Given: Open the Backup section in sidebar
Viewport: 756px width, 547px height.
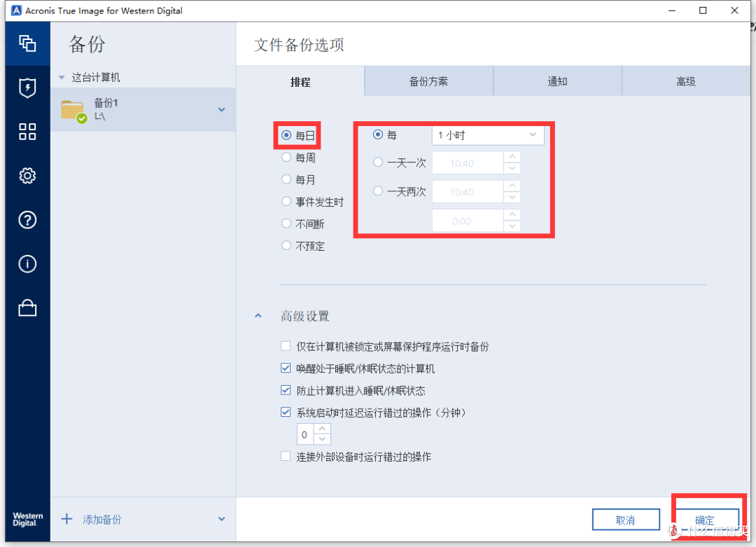Looking at the screenshot, I should click(27, 43).
